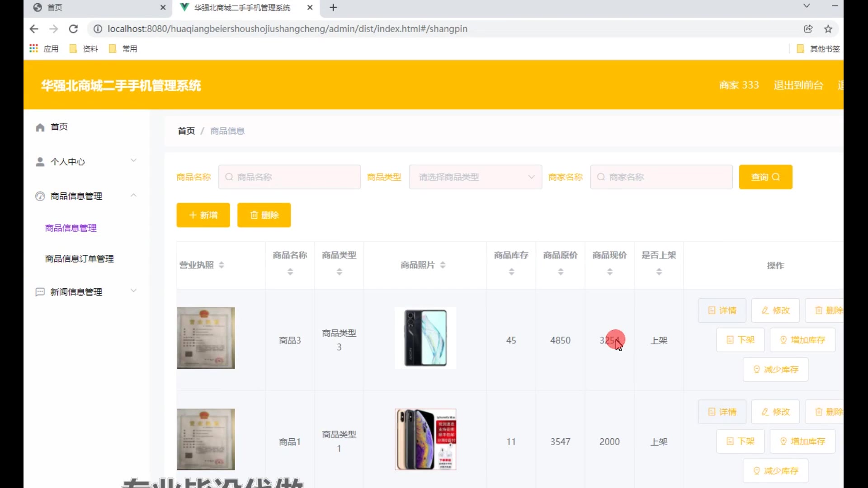Focus the 商品名称 search input field
Viewport: 868px width, 488px height.
coord(289,177)
